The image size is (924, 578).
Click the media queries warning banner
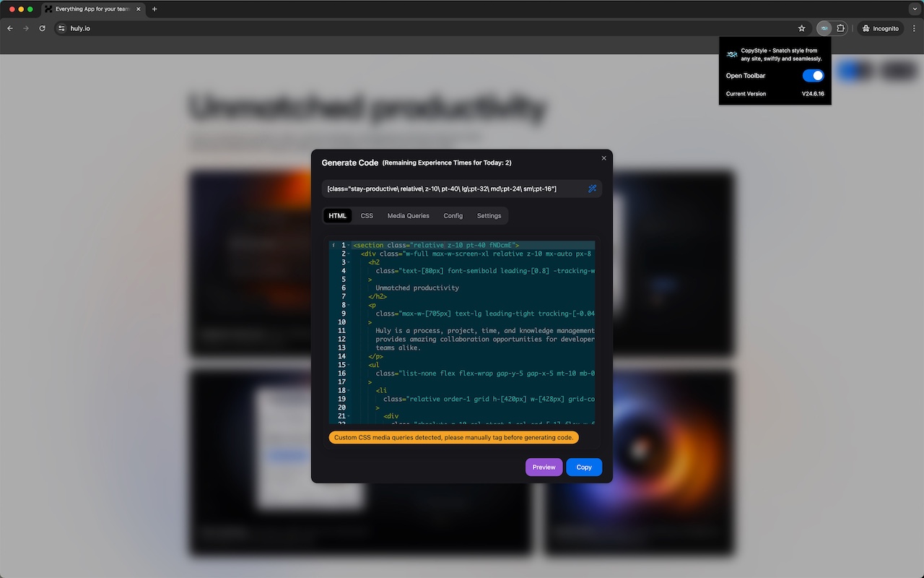[x=453, y=438]
